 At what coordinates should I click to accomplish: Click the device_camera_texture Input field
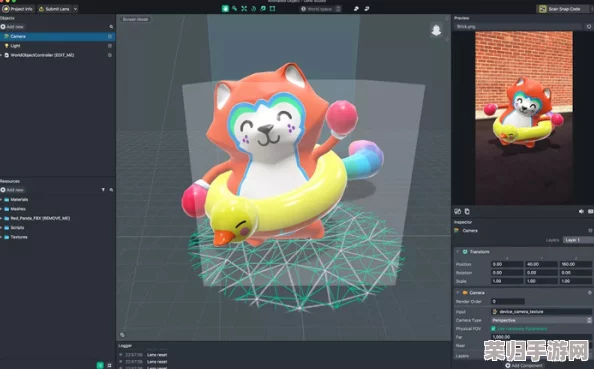tap(541, 312)
